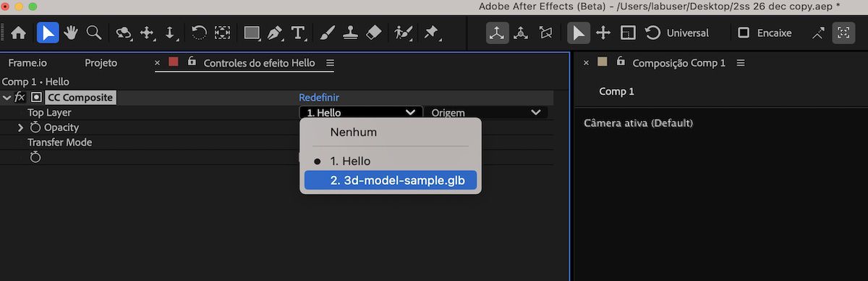Pick the Pan Behind anchor point tool
This screenshot has height=281, width=868.
222,33
